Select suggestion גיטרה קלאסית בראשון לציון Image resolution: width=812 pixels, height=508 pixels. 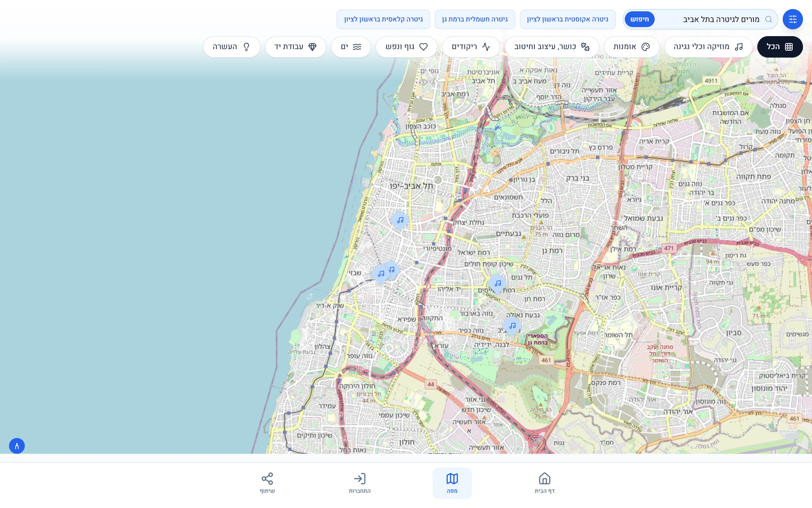pyautogui.click(x=383, y=19)
